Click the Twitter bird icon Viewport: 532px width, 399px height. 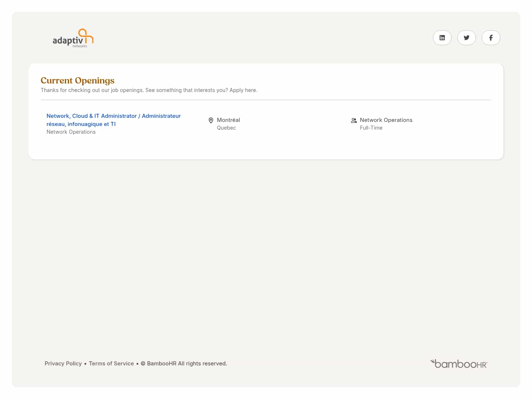tap(466, 37)
